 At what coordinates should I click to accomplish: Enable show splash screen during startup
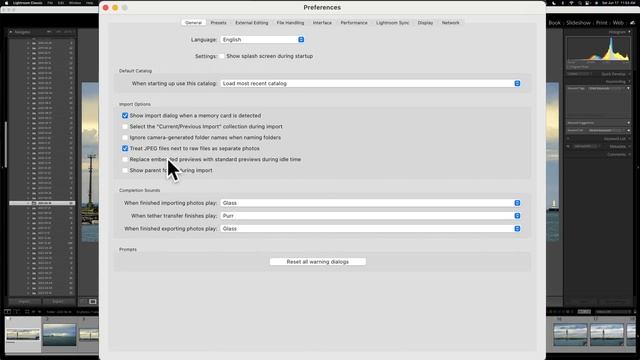pyautogui.click(x=222, y=56)
